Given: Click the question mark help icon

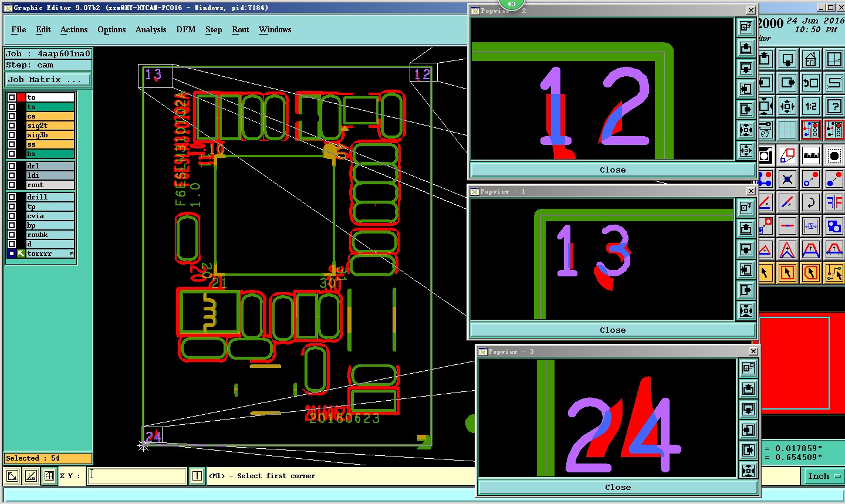Looking at the screenshot, I should click(x=834, y=106).
